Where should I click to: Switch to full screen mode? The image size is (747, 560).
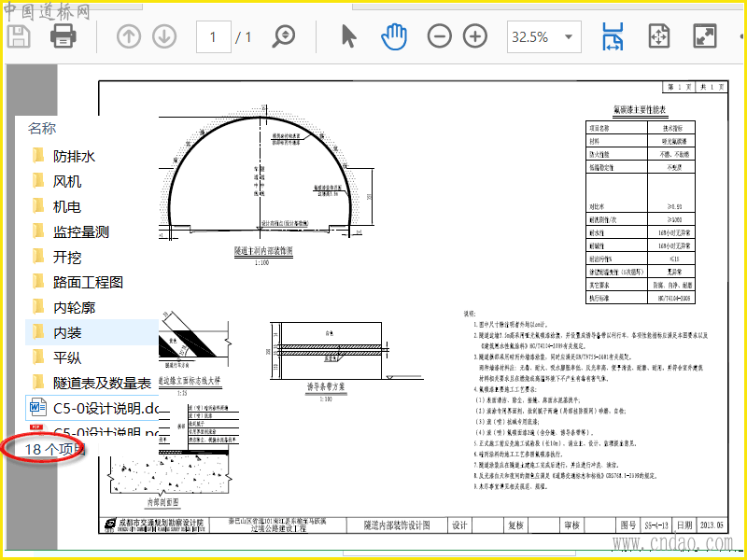pos(703,37)
